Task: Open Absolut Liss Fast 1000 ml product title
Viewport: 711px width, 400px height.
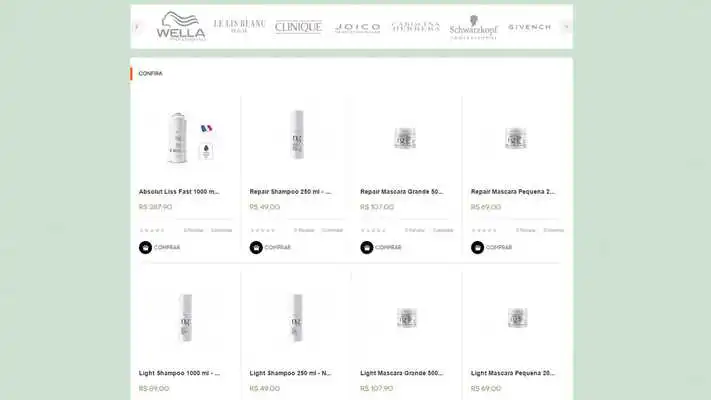Action: click(179, 192)
